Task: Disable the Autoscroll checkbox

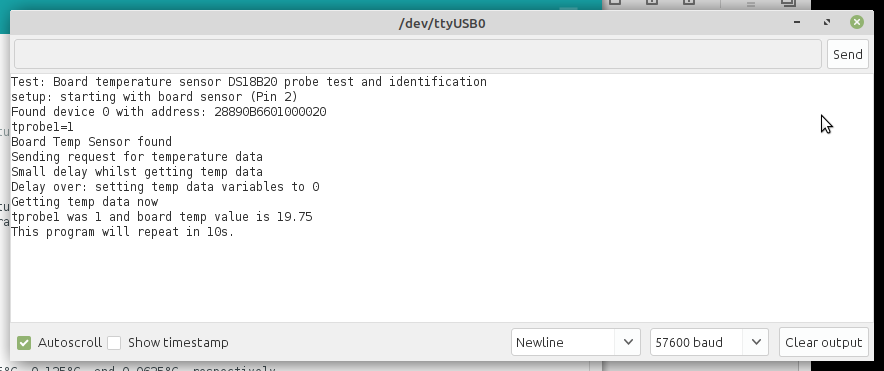Action: [24, 342]
